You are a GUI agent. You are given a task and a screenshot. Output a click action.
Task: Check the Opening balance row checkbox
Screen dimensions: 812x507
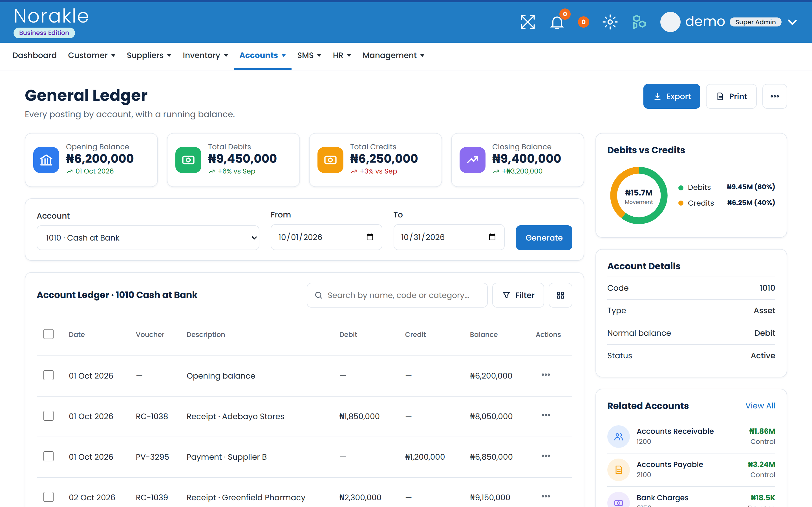48,375
